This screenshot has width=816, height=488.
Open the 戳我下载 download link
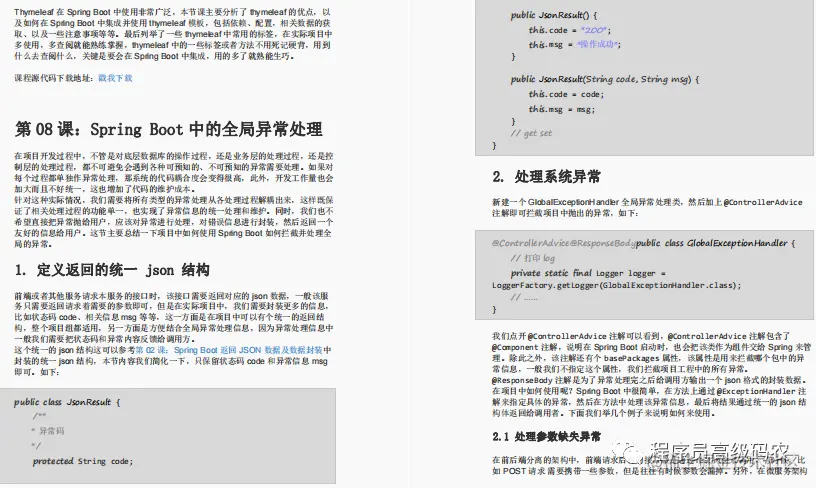[x=115, y=78]
